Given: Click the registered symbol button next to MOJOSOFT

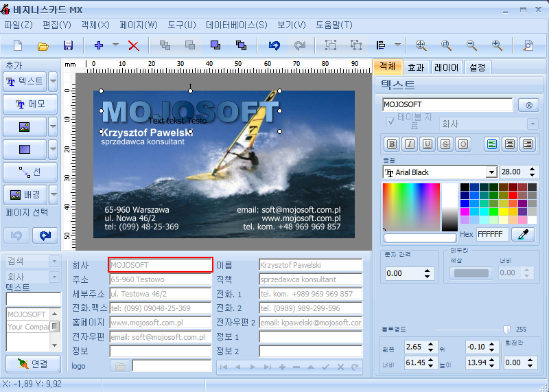Looking at the screenshot, I should coord(528,105).
